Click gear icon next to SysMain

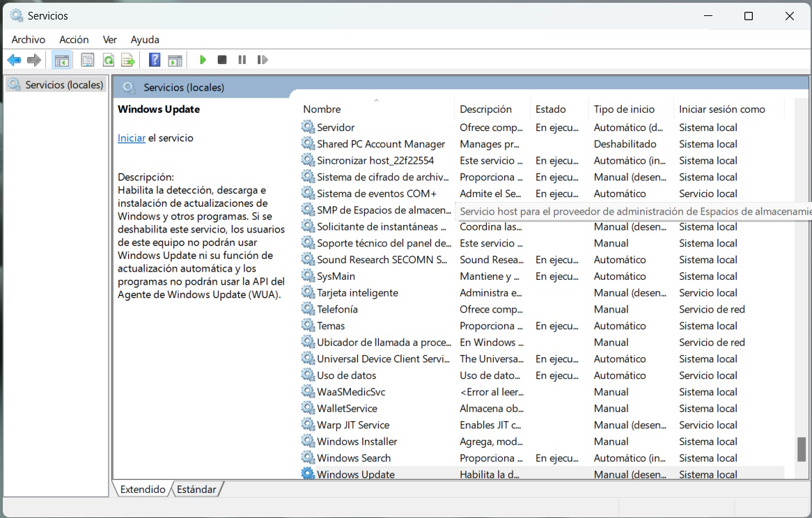click(x=308, y=276)
